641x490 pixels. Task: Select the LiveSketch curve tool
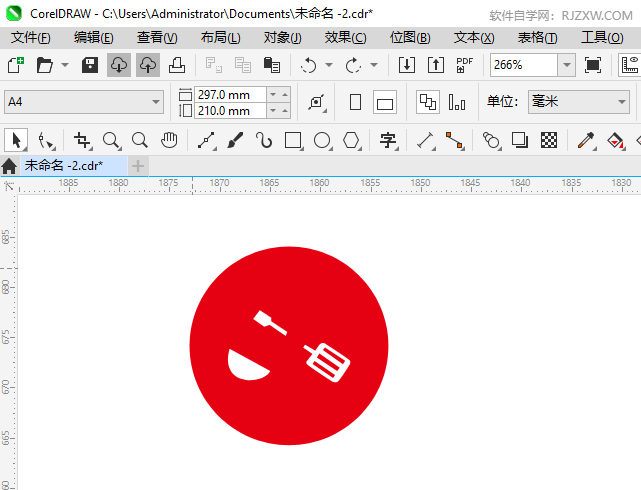point(264,141)
